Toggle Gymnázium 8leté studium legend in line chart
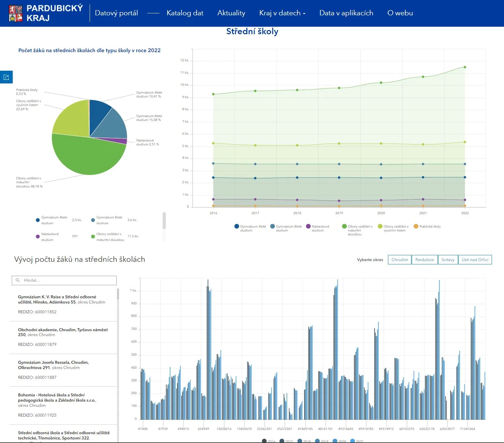Image resolution: width=504 pixels, height=443 pixels. 286,228
